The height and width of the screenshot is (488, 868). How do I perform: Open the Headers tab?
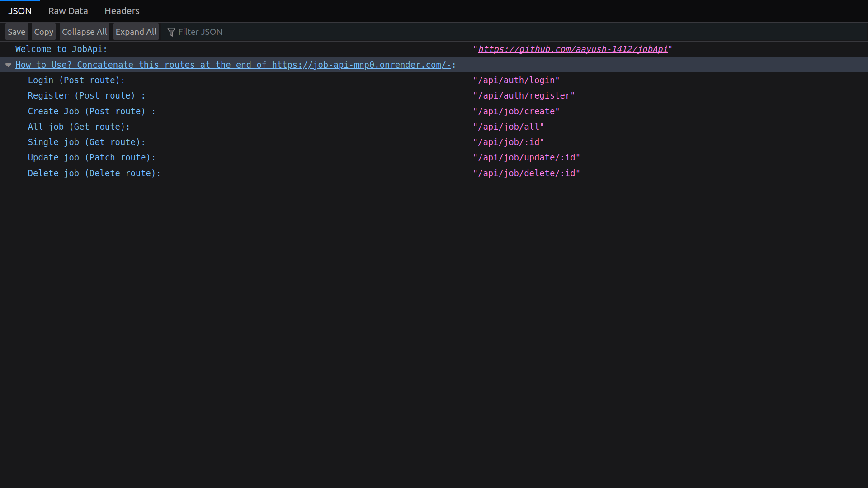(122, 11)
